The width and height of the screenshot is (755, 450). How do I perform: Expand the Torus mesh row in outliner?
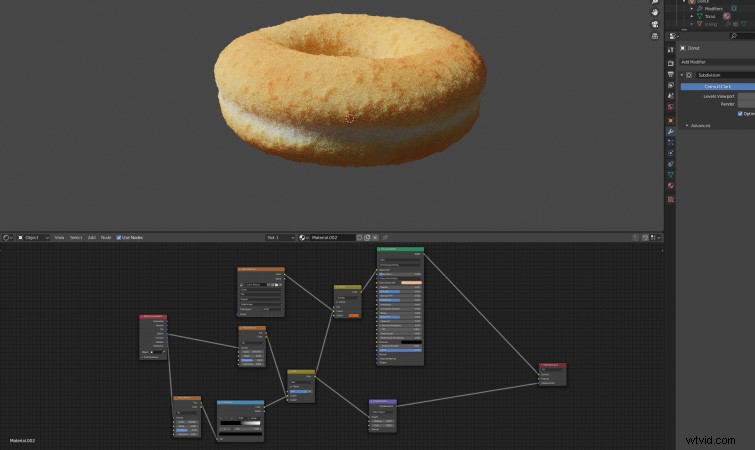point(692,16)
